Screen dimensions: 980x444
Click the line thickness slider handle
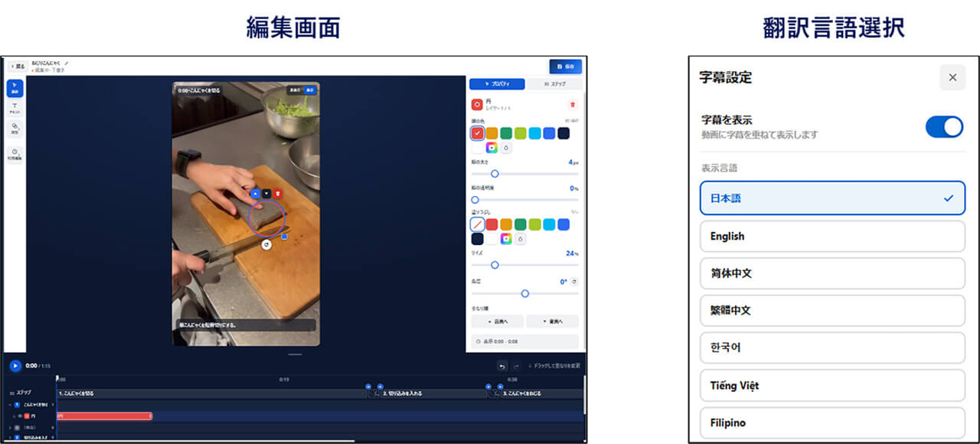(x=495, y=174)
